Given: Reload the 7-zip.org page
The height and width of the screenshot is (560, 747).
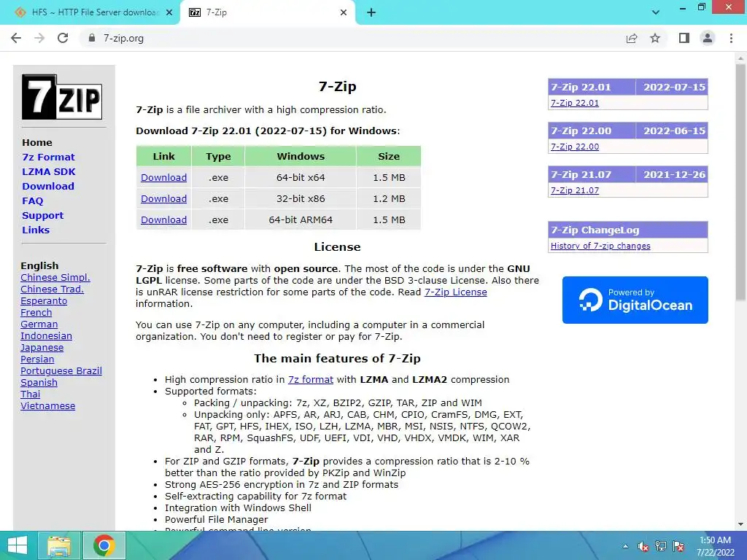Looking at the screenshot, I should coord(63,38).
